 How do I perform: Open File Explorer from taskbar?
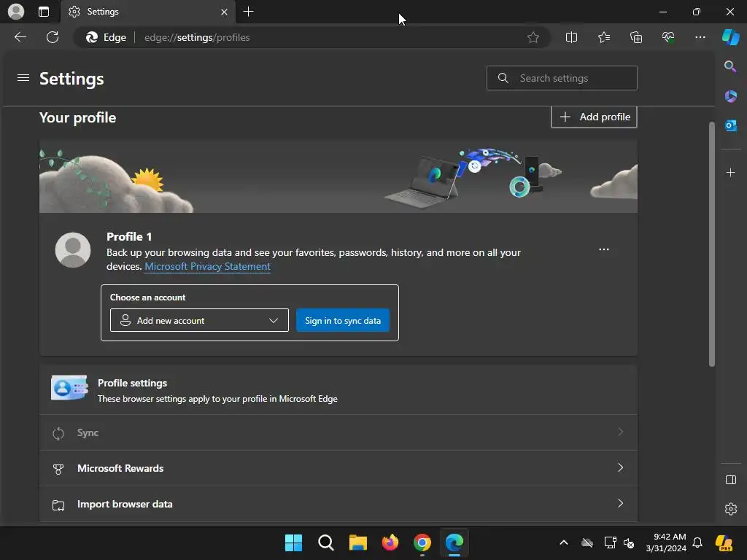(x=357, y=542)
